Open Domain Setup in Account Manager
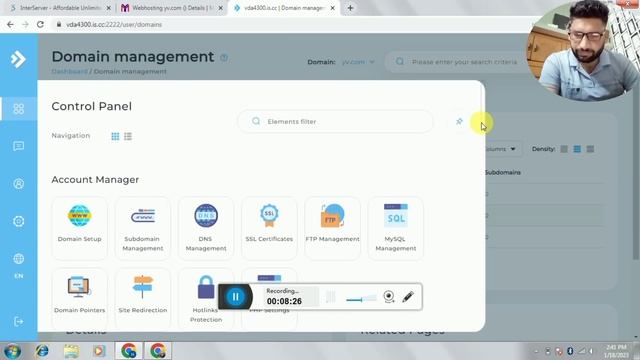The image size is (640, 360). (x=80, y=228)
